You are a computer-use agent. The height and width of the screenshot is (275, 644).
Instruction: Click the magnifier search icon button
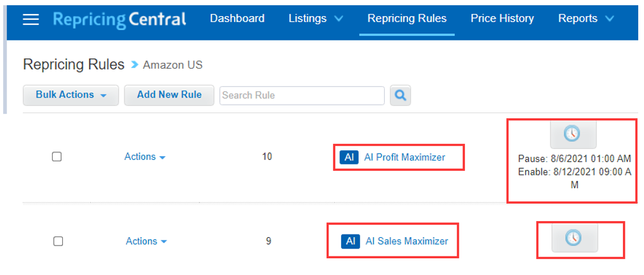coord(400,96)
